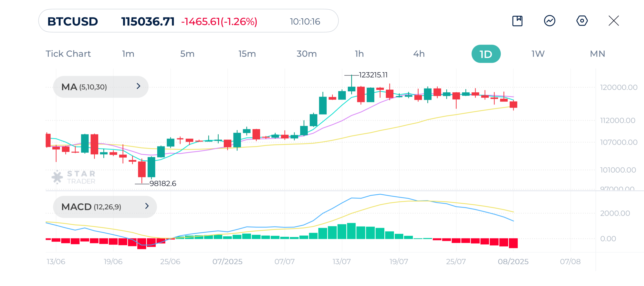Open the chart indicator line icon
The width and height of the screenshot is (644, 286).
[x=549, y=21]
